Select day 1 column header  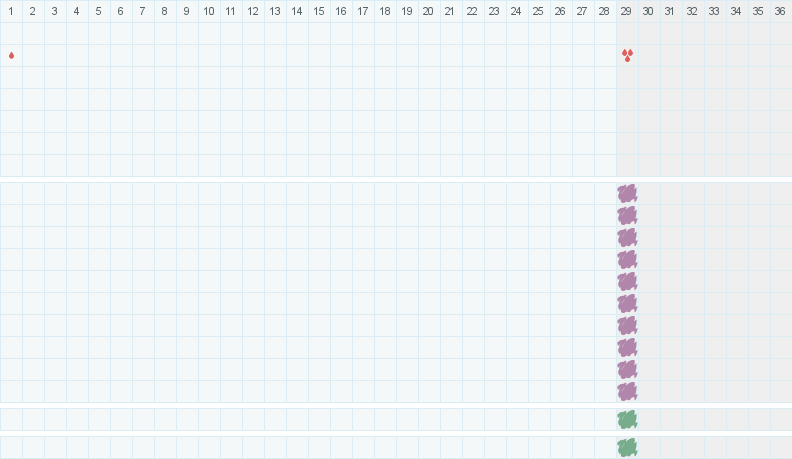click(x=11, y=11)
